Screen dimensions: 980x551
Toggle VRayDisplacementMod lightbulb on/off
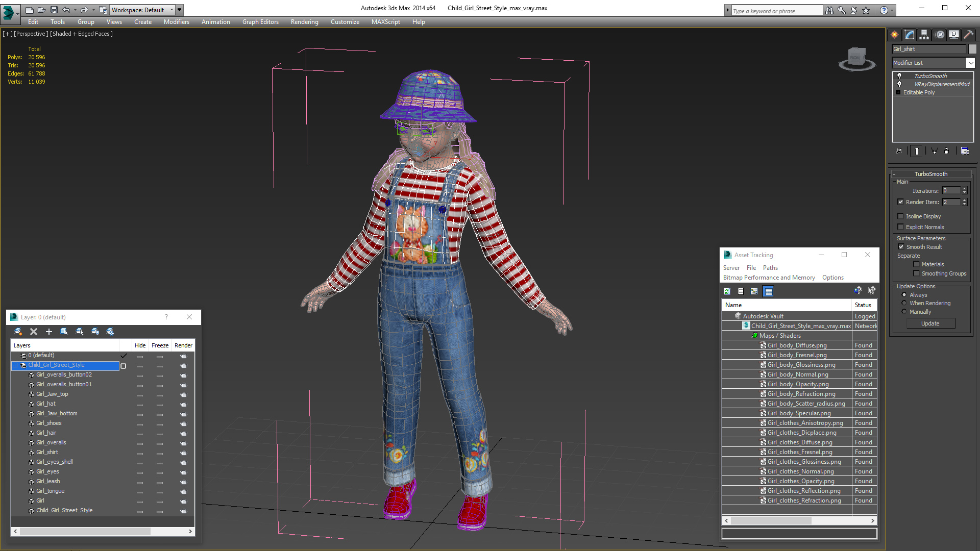[899, 84]
